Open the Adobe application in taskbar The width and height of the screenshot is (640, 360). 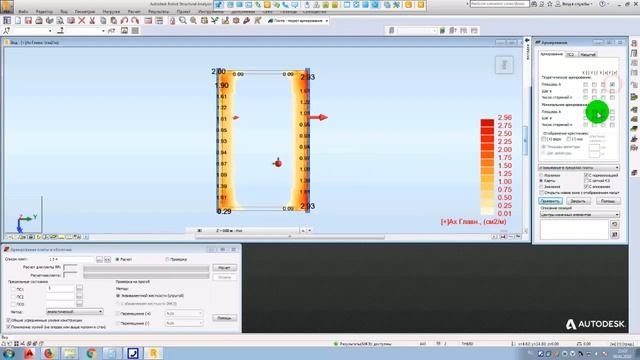pos(29,353)
